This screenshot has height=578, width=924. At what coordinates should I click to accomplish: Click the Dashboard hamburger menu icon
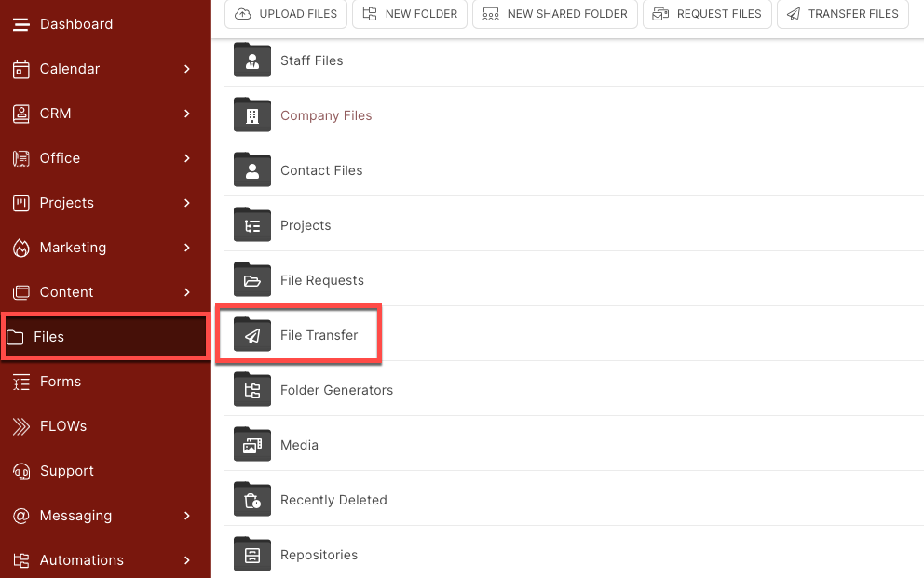coord(21,24)
